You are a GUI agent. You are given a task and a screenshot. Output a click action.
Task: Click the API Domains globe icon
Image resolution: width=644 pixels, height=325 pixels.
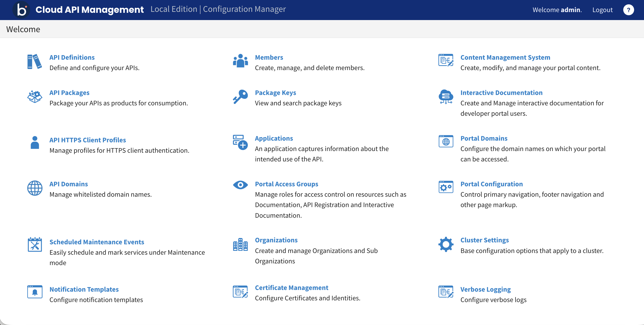(35, 188)
